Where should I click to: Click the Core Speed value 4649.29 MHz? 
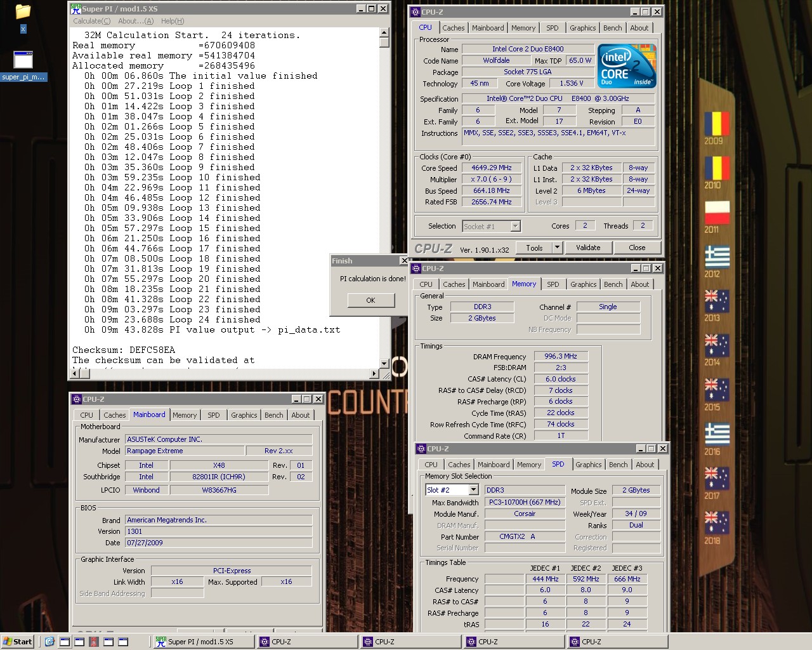coord(492,168)
